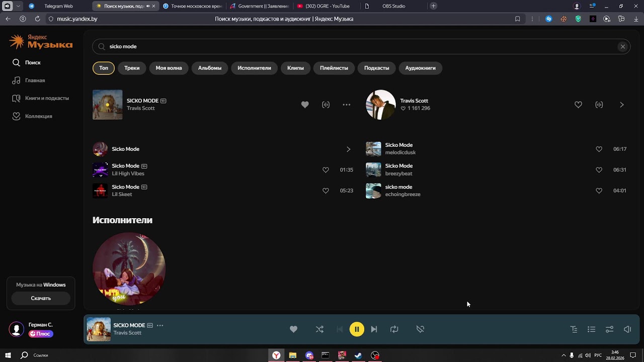Click the Плюс subscription badge
Screen dimensions: 644x362
[x=41, y=334]
